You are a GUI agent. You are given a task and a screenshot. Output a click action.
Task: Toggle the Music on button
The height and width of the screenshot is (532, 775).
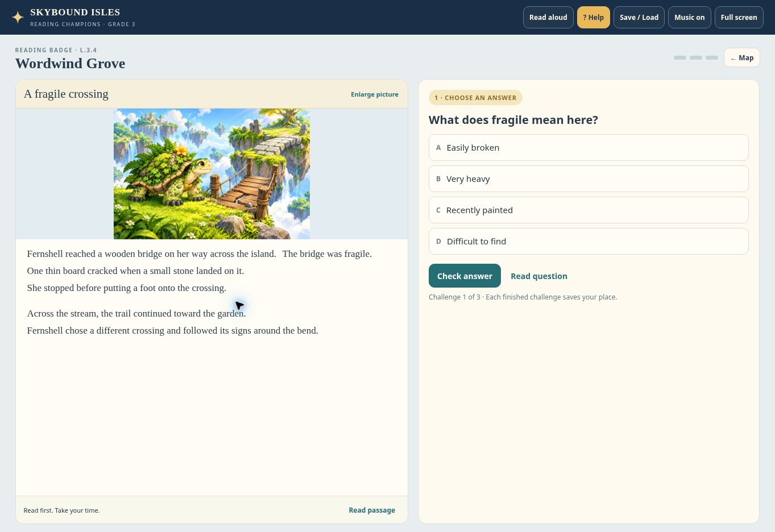[689, 17]
